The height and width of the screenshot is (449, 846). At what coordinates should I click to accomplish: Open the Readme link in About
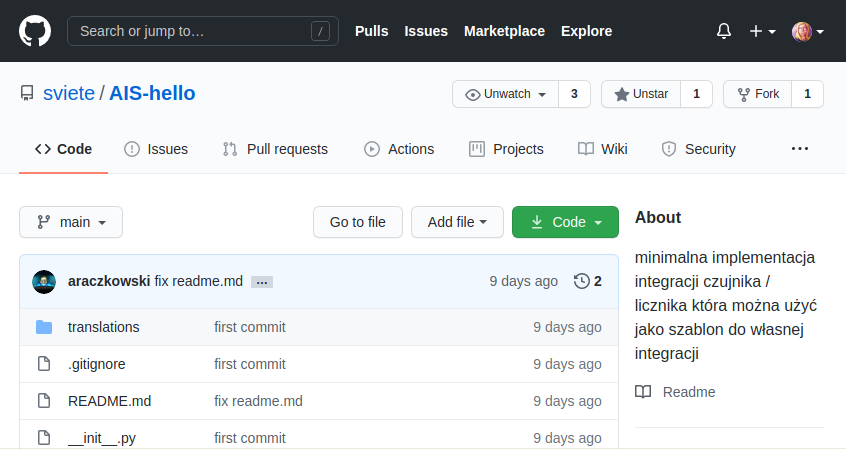(x=689, y=392)
